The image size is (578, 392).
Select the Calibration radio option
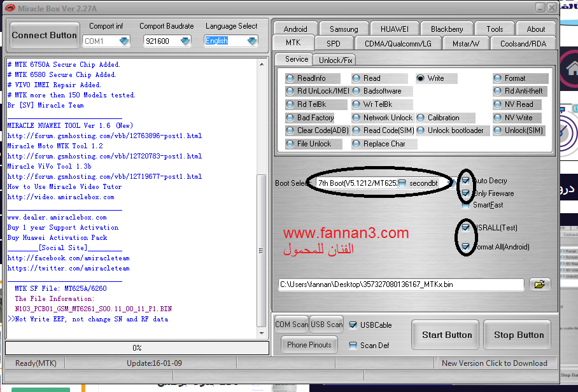click(421, 118)
